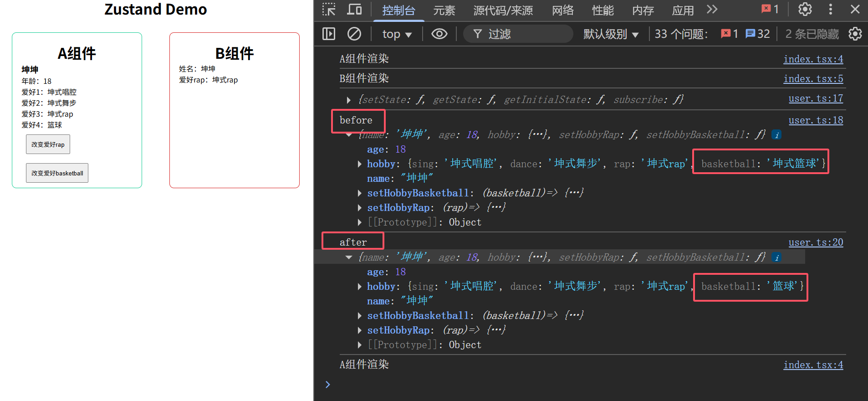Image resolution: width=868 pixels, height=401 pixels.
Task: Click the 改变爱好basketball button
Action: click(57, 173)
